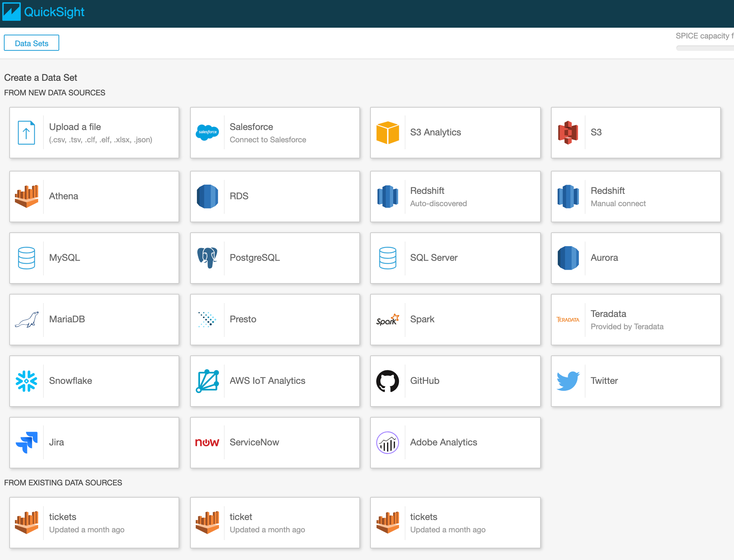This screenshot has width=734, height=560.
Task: Click 'Connect to Salesforce' text
Action: pyautogui.click(x=268, y=140)
